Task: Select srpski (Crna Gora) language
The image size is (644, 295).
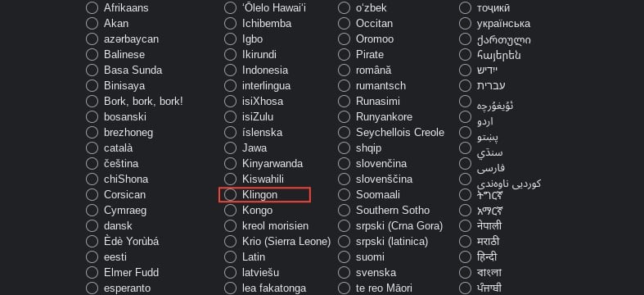Action: [345, 226]
